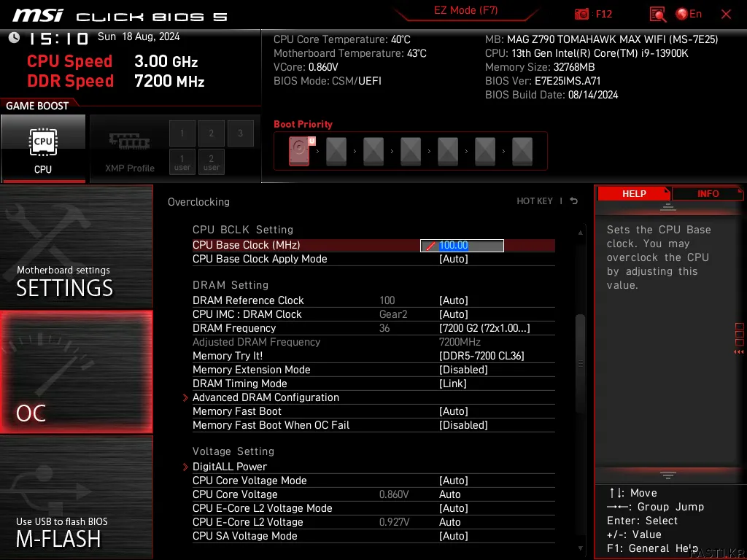
Task: Take a screenshot with the F12 camera icon
Action: [581, 15]
